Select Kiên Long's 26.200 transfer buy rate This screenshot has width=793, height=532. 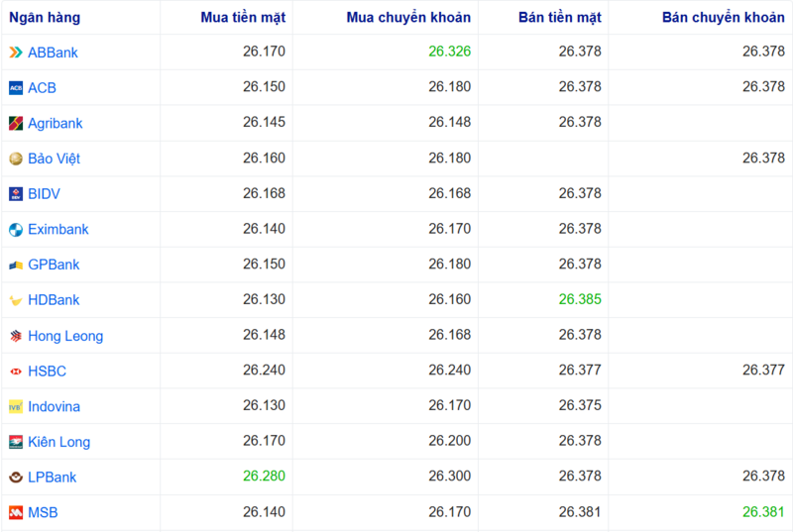450,441
